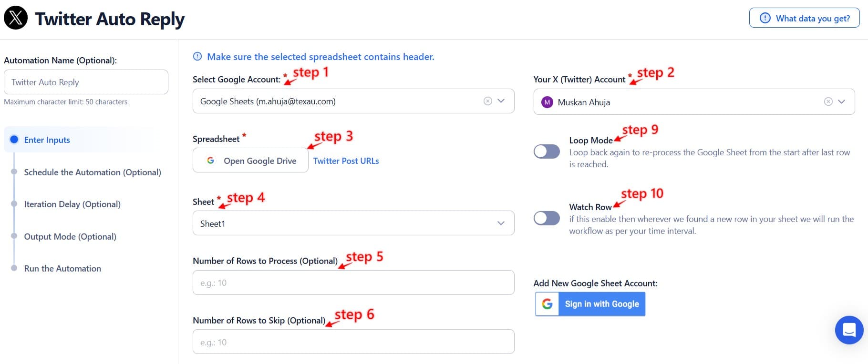Go to Schedule the Automation step
The height and width of the screenshot is (364, 868).
click(93, 172)
